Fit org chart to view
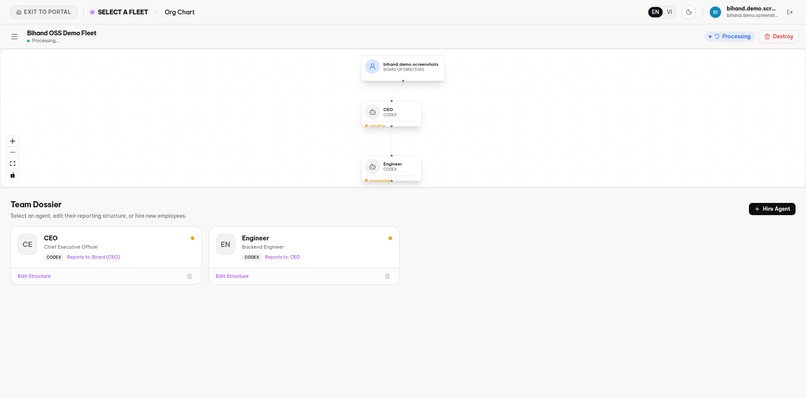The height and width of the screenshot is (398, 806). 13,164
